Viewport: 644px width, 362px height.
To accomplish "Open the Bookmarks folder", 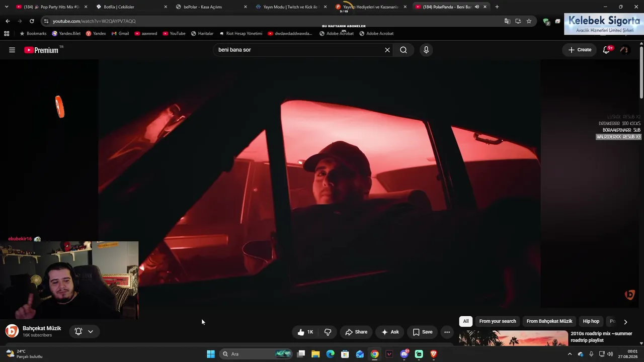I will [x=33, y=34].
